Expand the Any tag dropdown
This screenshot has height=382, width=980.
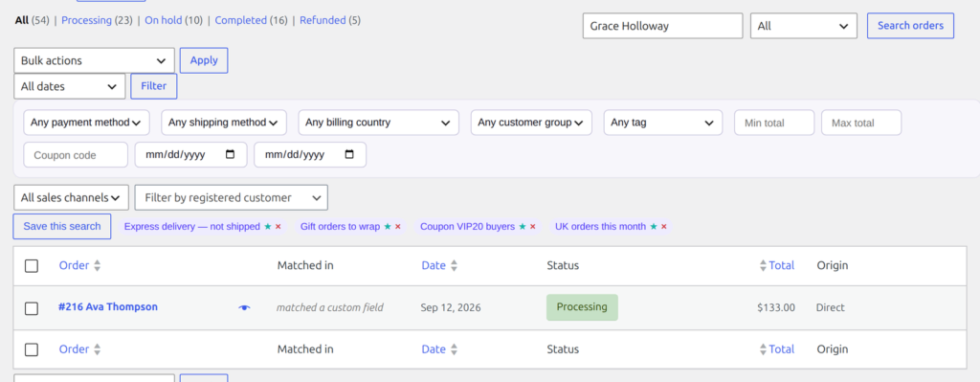click(663, 123)
